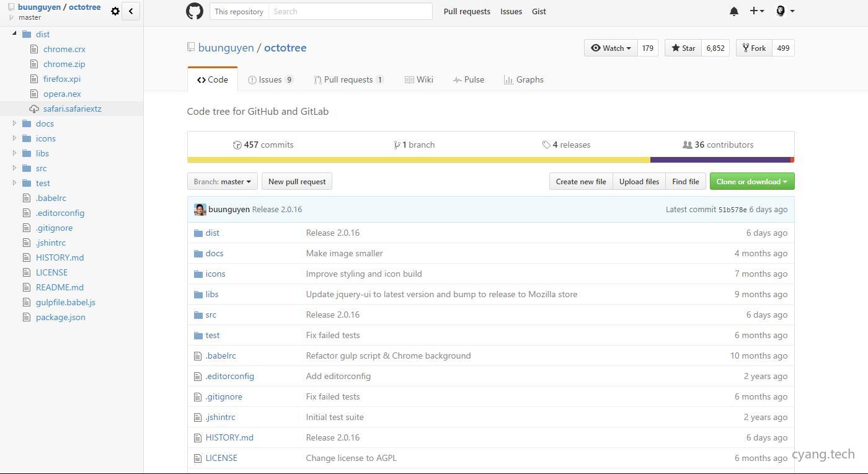Fork the octotree repository

click(754, 48)
